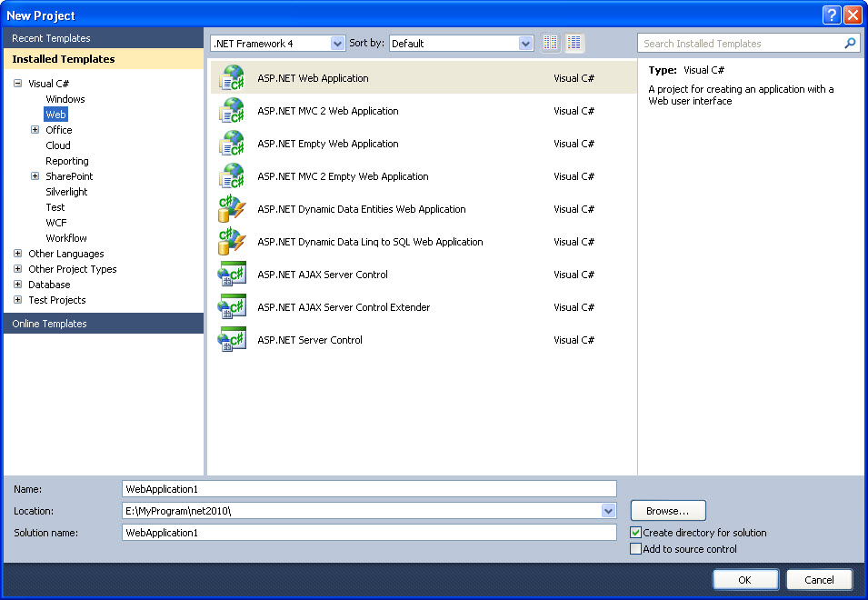Select the Web category under Visual C#
The height and width of the screenshot is (600, 868).
(55, 114)
